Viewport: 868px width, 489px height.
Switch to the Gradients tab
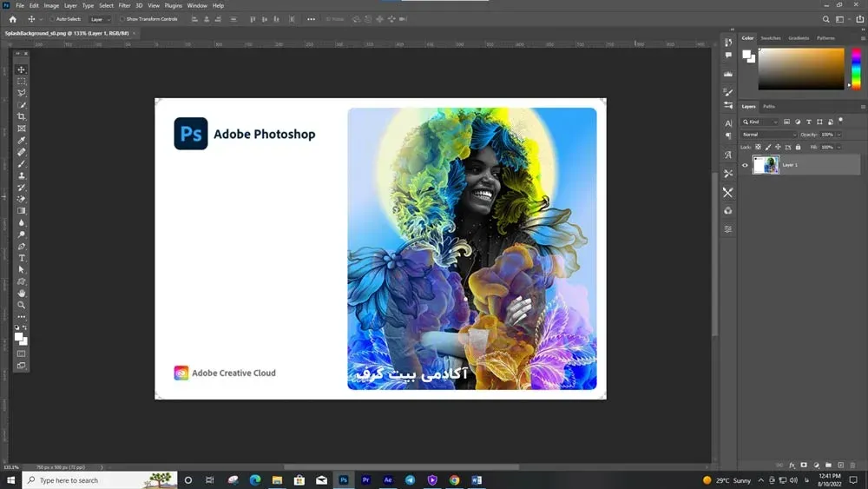[799, 38]
